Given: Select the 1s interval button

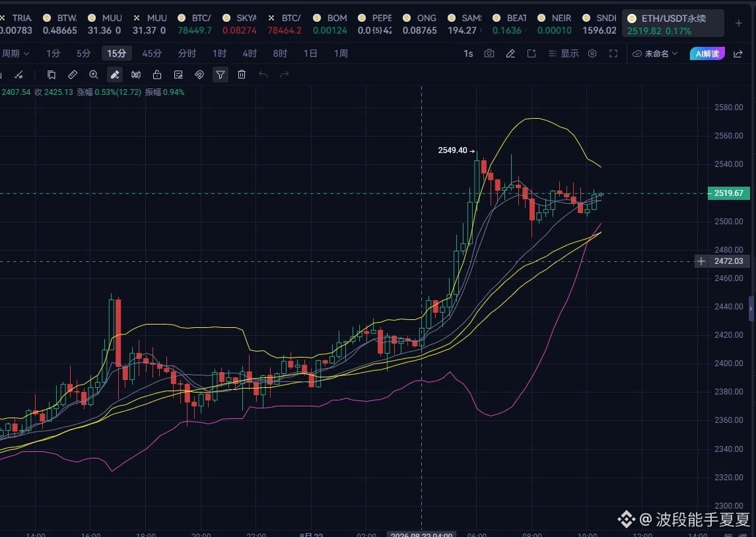Looking at the screenshot, I should [468, 53].
